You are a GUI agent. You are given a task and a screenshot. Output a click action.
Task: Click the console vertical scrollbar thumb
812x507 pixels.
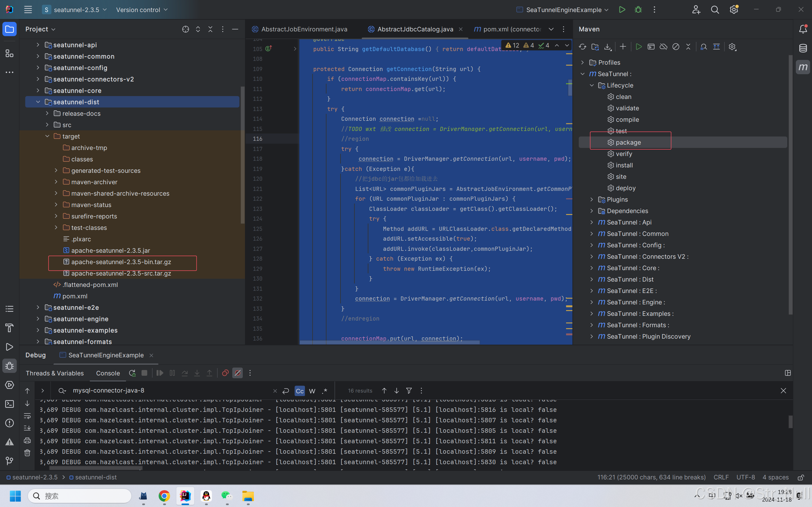[x=790, y=422]
